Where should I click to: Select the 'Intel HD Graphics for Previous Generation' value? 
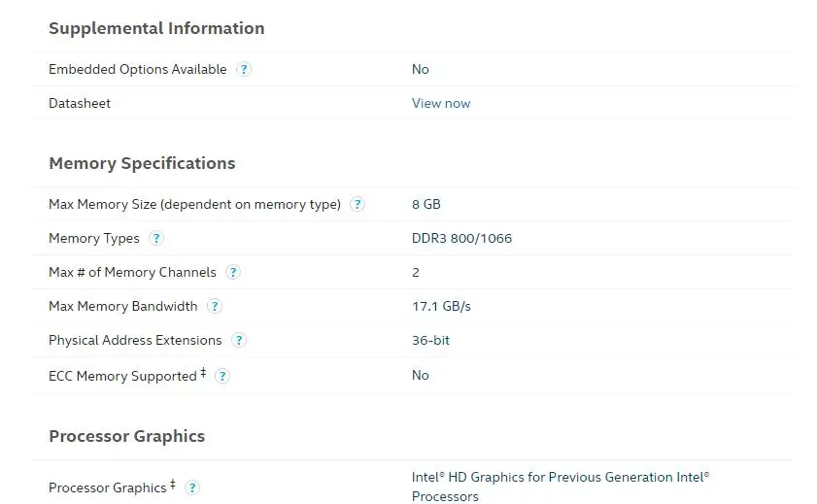(561, 487)
